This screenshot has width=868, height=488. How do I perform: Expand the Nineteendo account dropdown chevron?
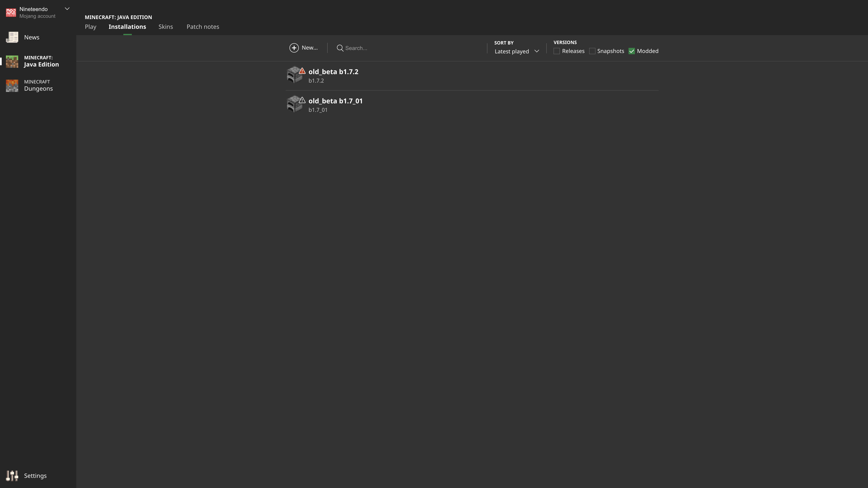pos(67,9)
